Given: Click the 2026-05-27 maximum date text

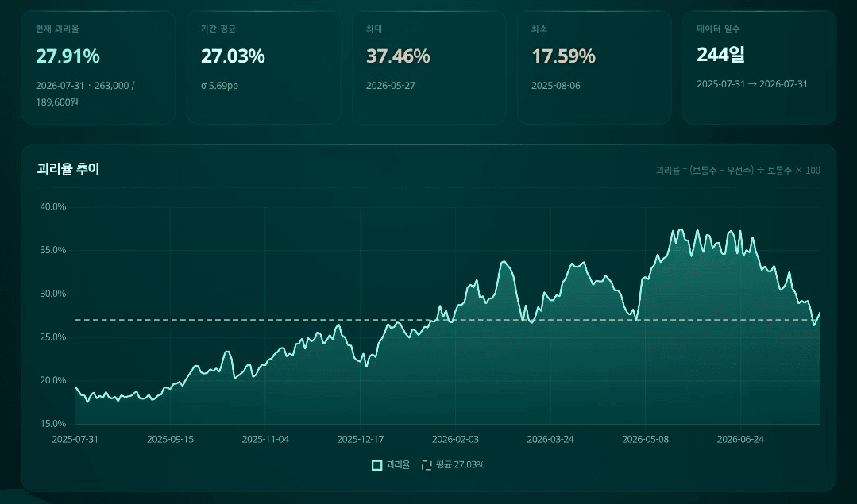Looking at the screenshot, I should [x=390, y=86].
